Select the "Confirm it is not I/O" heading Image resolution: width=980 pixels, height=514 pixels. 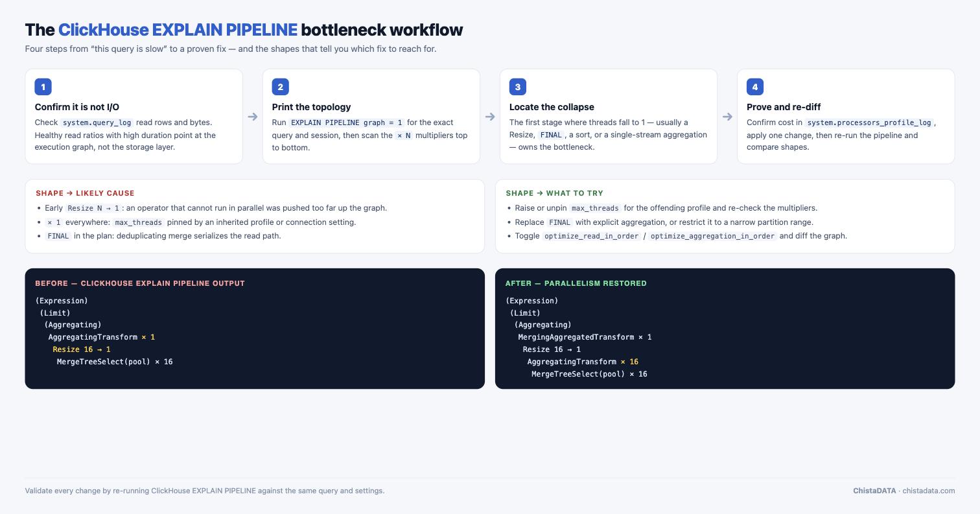pos(77,107)
